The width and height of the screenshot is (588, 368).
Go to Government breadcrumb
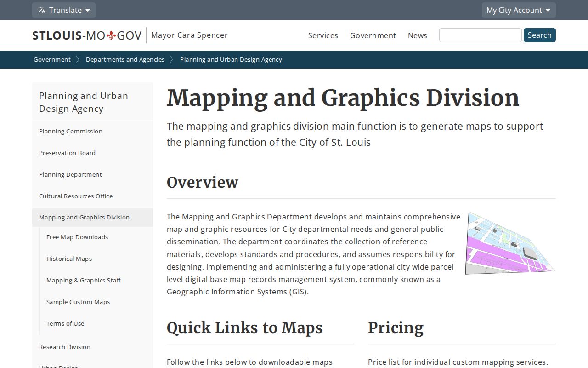point(52,59)
